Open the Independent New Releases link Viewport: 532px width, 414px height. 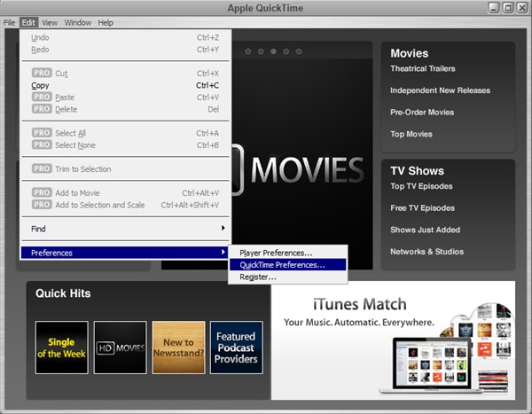coord(440,90)
